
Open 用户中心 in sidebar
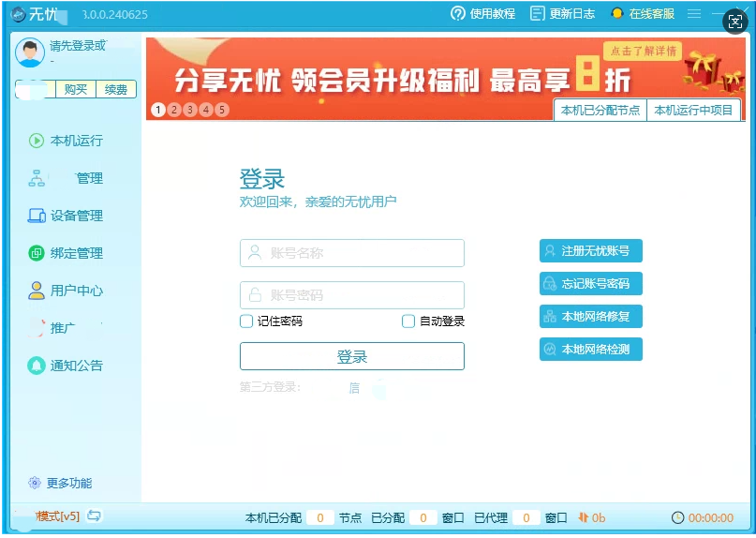click(67, 291)
